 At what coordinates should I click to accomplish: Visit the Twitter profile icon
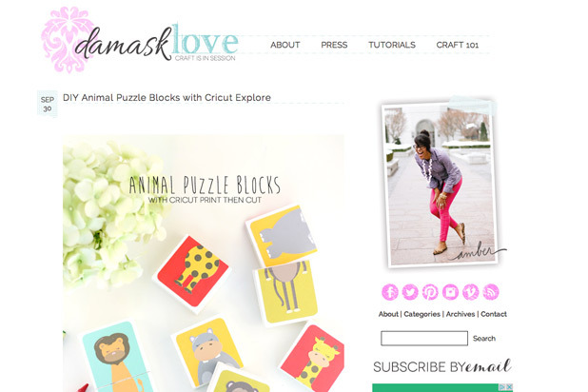(x=410, y=292)
